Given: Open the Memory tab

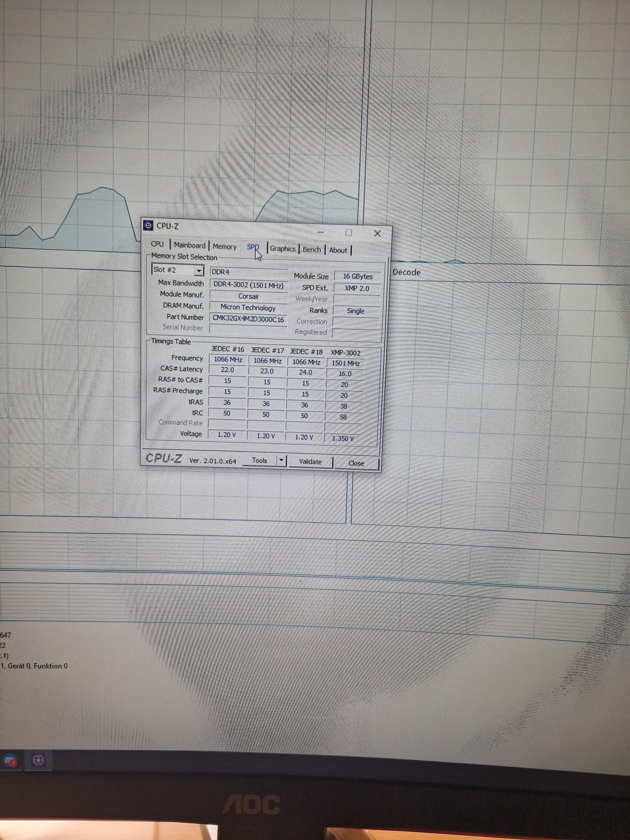Looking at the screenshot, I should [x=224, y=247].
